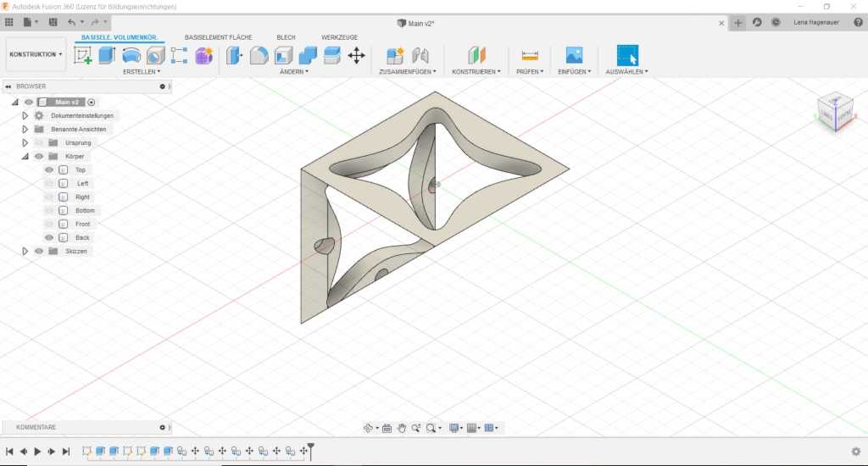Show the Front body

pos(49,225)
